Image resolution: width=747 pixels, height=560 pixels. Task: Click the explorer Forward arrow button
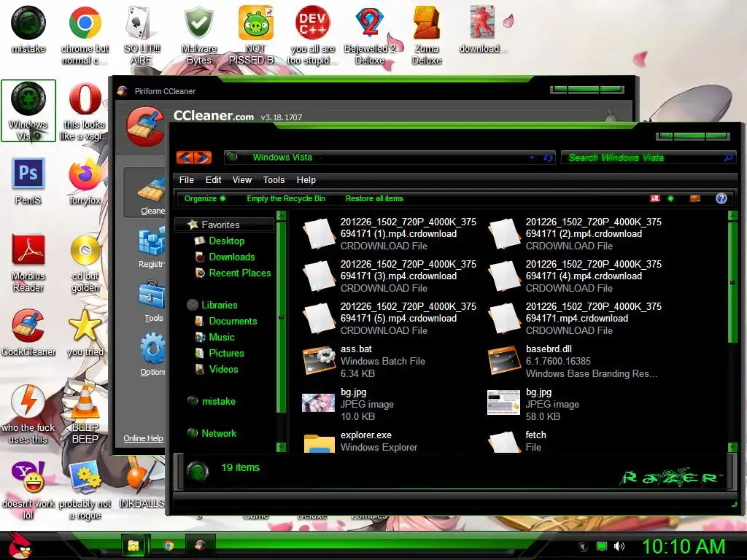click(203, 157)
